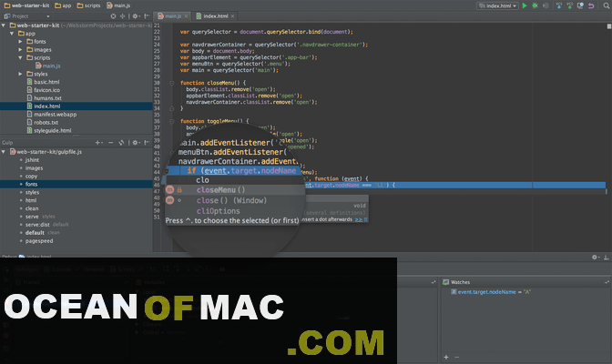Click the grayed-out coverage run icon
The width and height of the screenshot is (612, 364).
[x=546, y=5]
